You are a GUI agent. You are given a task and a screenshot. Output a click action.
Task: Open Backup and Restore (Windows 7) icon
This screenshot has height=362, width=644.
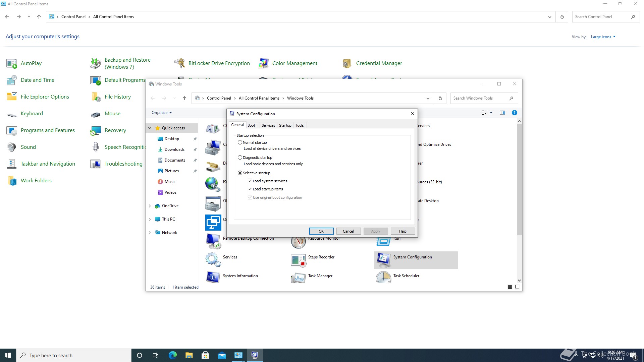(96, 63)
